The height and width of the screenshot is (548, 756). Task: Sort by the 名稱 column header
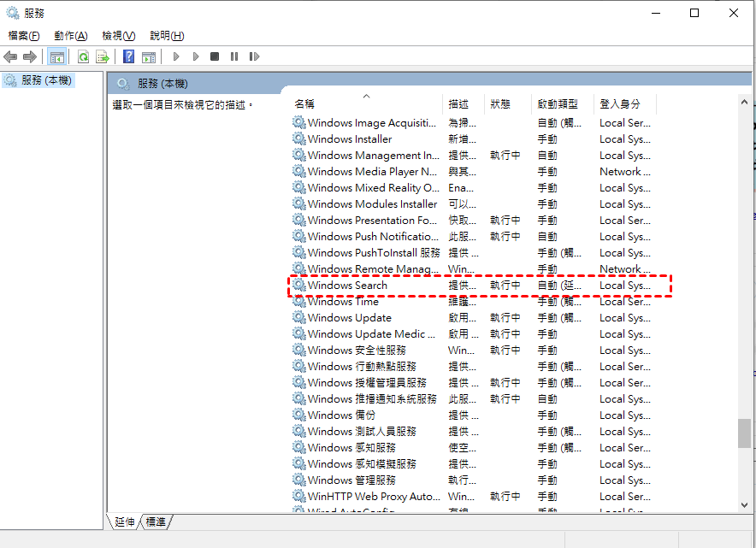[x=368, y=103]
